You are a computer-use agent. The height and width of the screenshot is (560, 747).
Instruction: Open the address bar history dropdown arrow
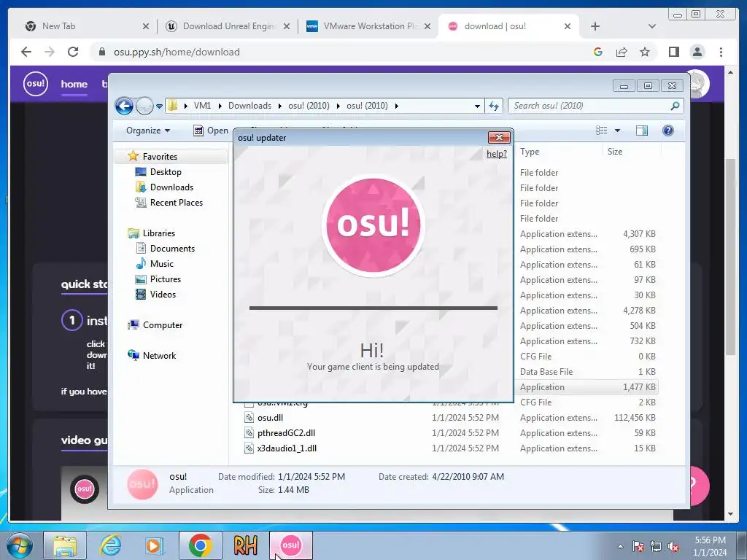click(477, 106)
